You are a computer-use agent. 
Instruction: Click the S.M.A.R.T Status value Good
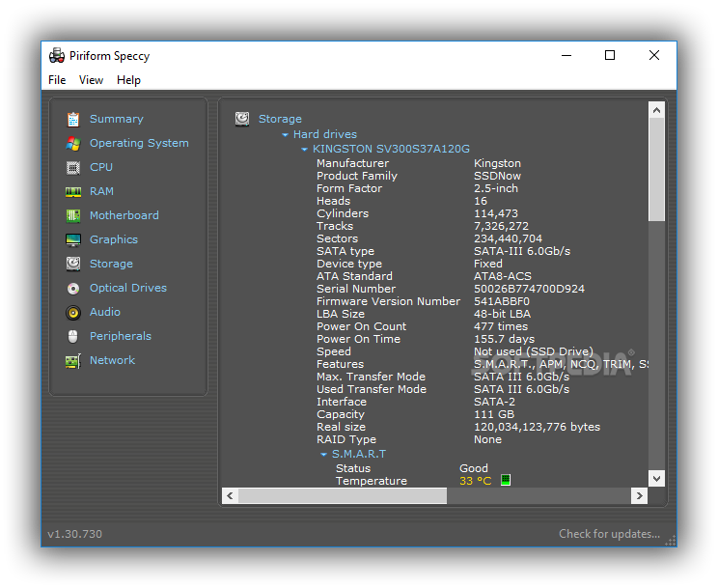[474, 468]
